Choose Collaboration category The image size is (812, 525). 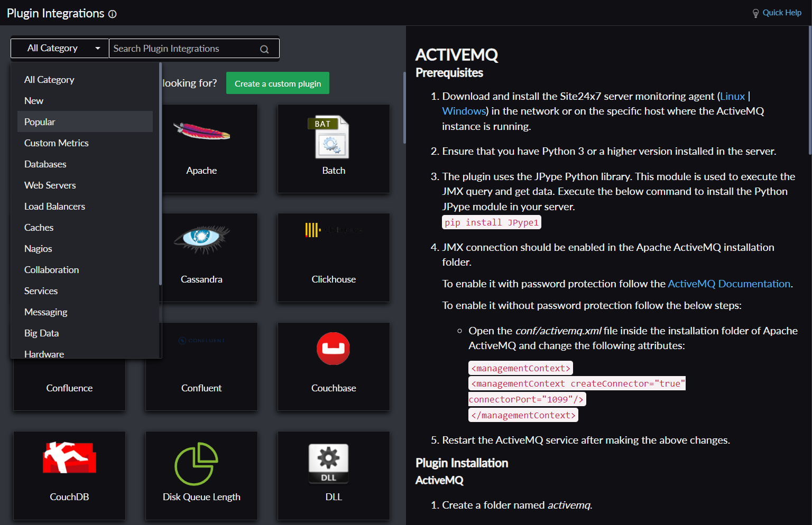[x=85, y=269]
